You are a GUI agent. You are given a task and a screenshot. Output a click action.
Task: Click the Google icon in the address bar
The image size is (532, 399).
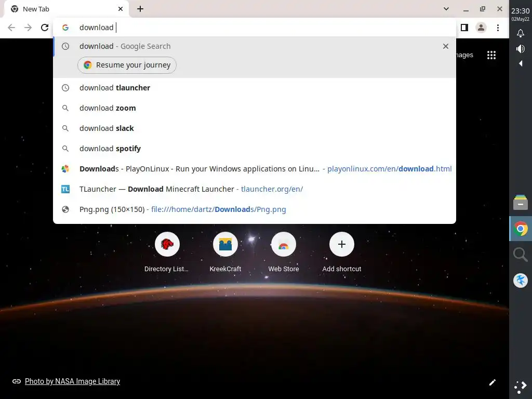pos(65,28)
